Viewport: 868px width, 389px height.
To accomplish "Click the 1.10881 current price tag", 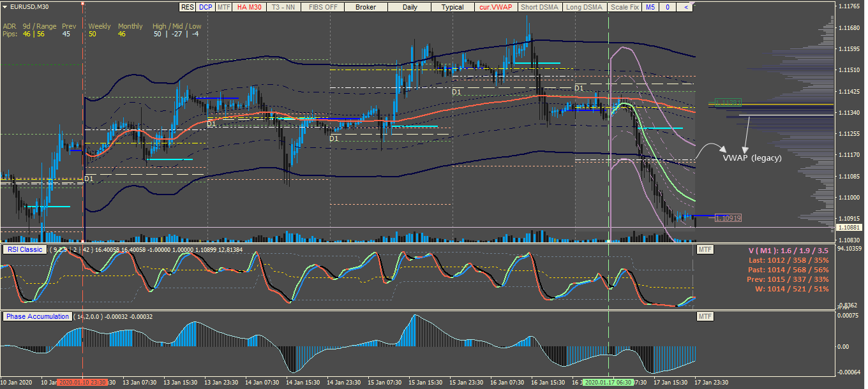I will point(849,228).
